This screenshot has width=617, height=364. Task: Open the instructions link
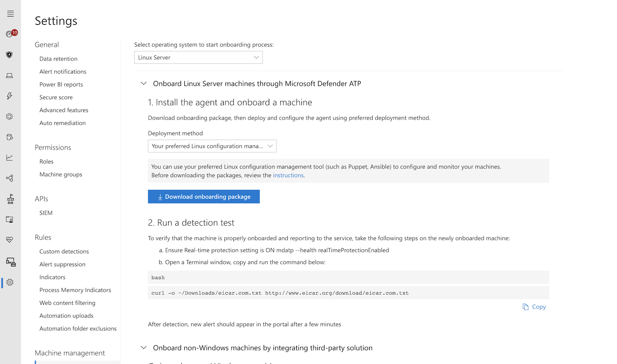[288, 175]
